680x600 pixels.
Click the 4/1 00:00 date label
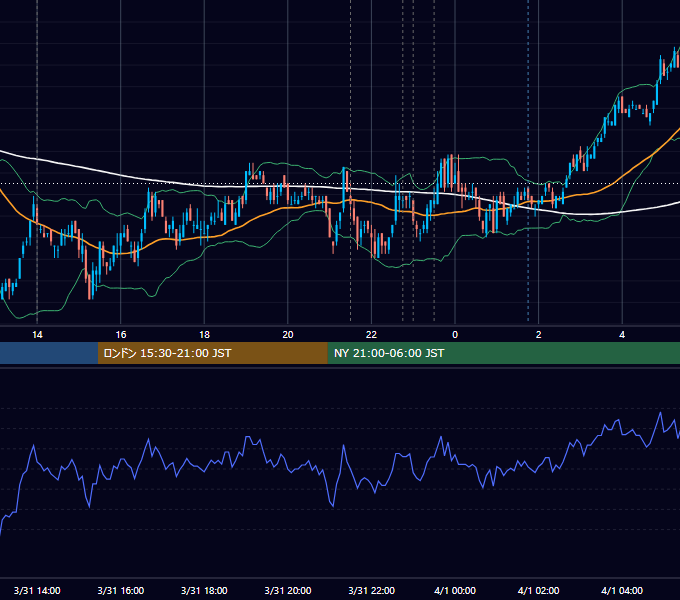click(x=455, y=590)
